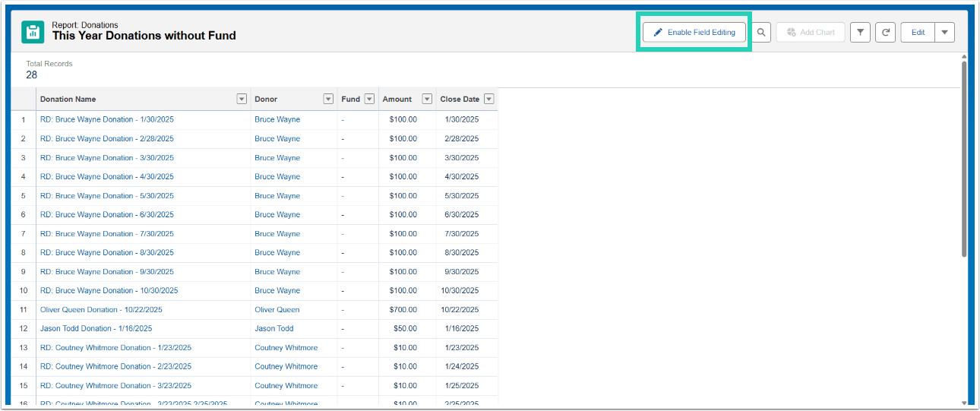Click the pencil Enable Field Editing button
The height and width of the screenshot is (411, 980).
pyautogui.click(x=694, y=33)
